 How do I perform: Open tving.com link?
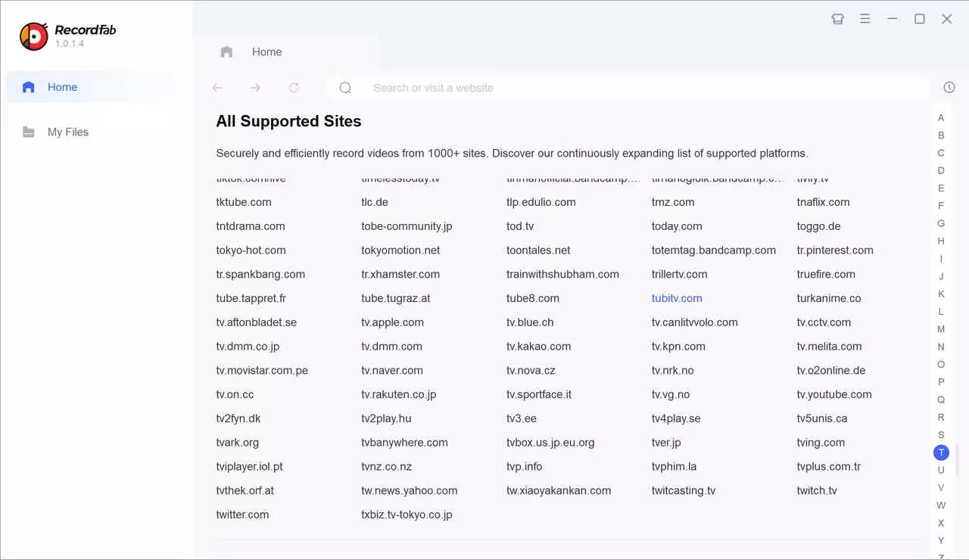click(x=821, y=443)
